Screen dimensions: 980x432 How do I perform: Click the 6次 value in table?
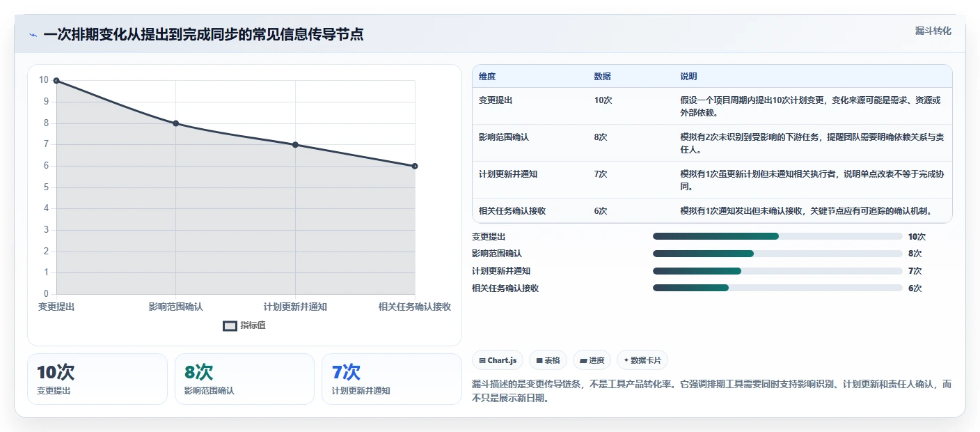[601, 210]
